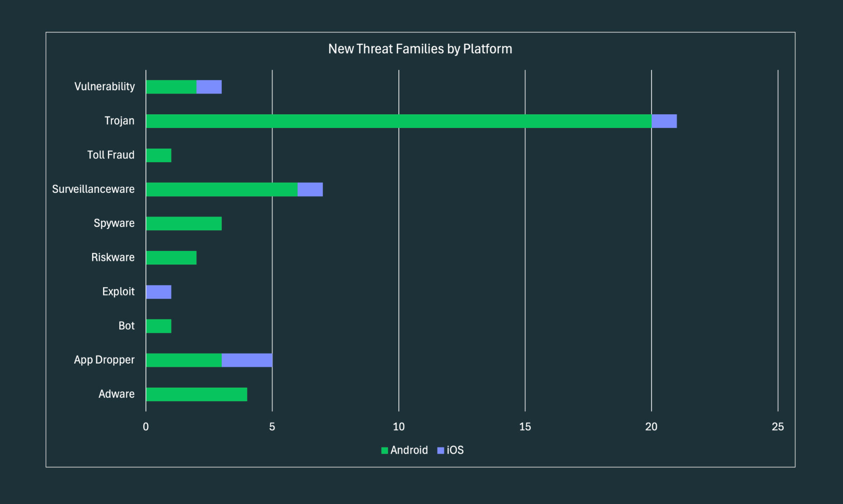
Task: Click the Toll Fraud bar
Action: pos(158,154)
